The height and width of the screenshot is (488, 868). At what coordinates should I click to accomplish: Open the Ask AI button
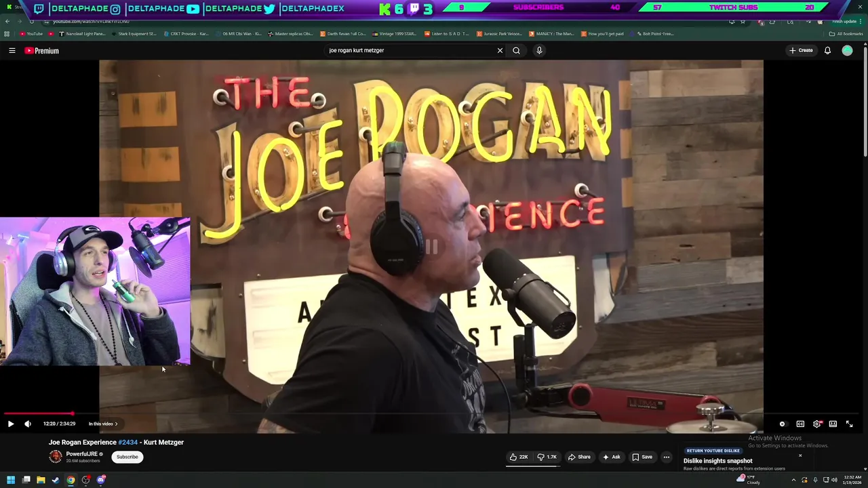coord(611,457)
